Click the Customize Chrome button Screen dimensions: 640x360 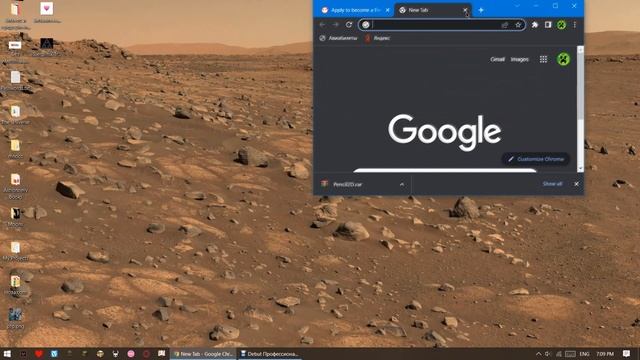point(536,159)
